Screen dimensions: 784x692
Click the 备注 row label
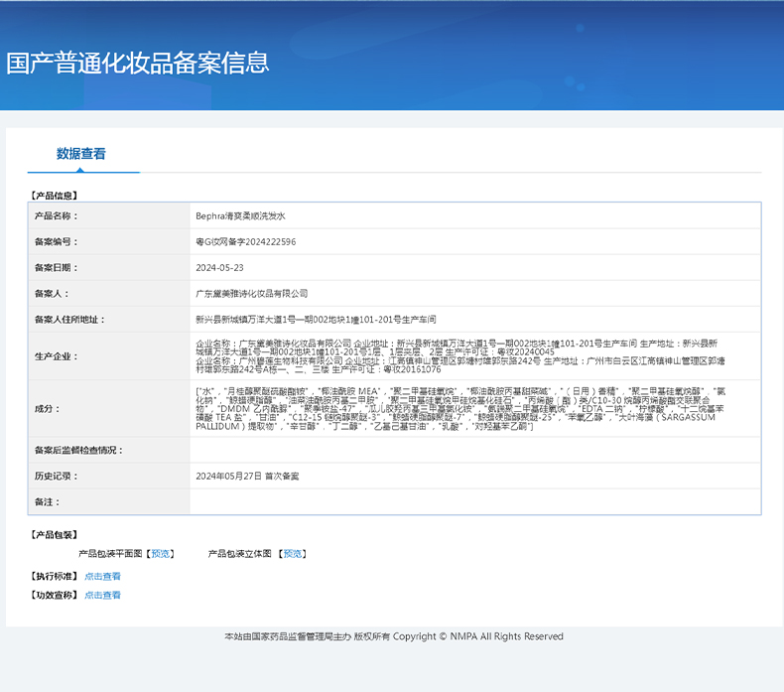pos(48,502)
